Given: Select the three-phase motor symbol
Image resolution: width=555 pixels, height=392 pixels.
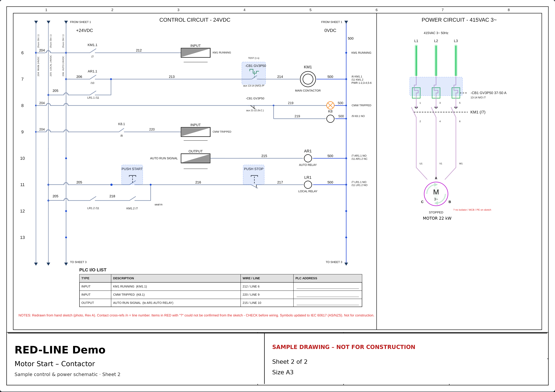Looking at the screenshot, I should [x=436, y=194].
